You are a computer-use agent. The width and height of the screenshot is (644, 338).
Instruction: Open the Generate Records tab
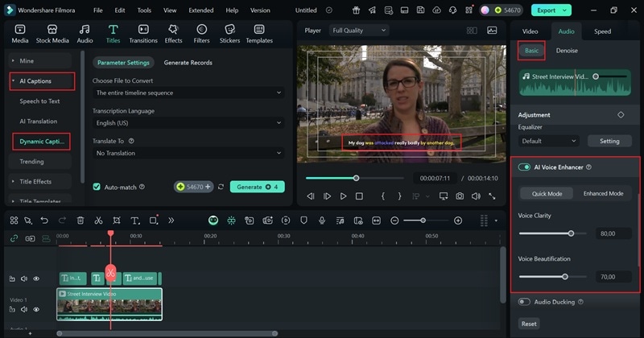click(188, 63)
